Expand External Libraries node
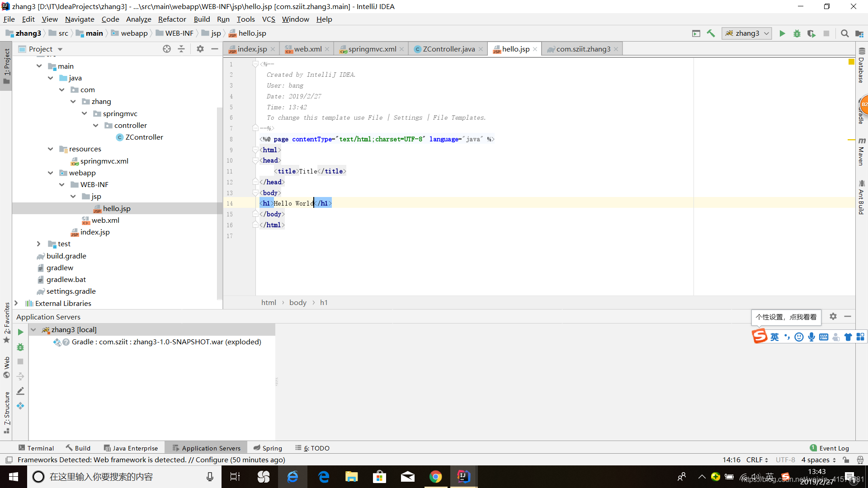Viewport: 868px width, 488px height. pos(16,303)
